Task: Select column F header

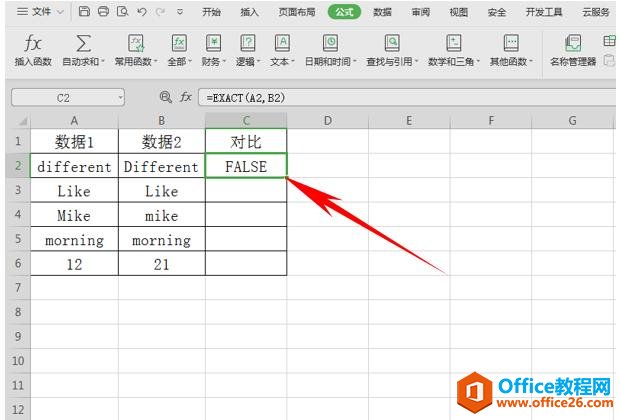Action: (491, 121)
